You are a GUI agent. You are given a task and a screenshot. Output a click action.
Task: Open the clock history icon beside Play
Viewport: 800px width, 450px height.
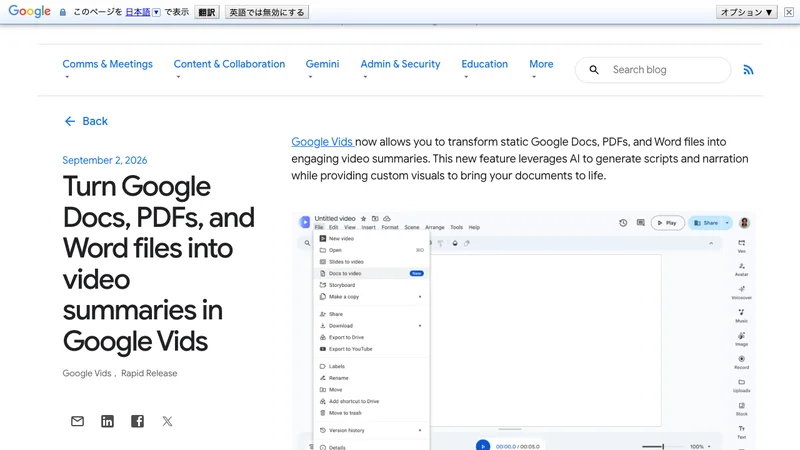pos(623,223)
